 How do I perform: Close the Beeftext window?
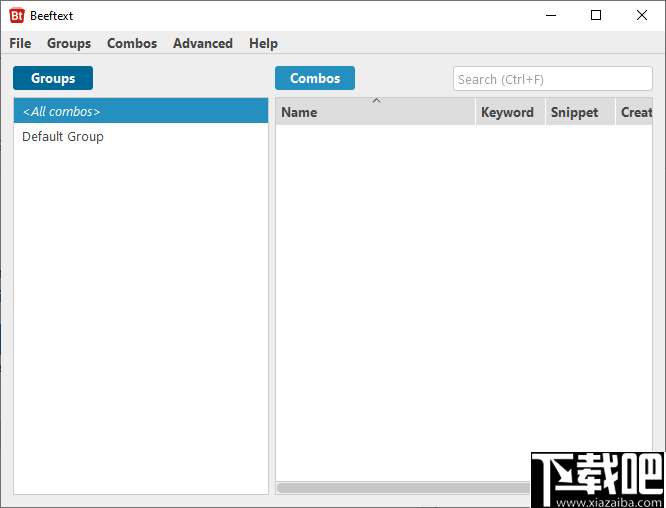click(642, 16)
